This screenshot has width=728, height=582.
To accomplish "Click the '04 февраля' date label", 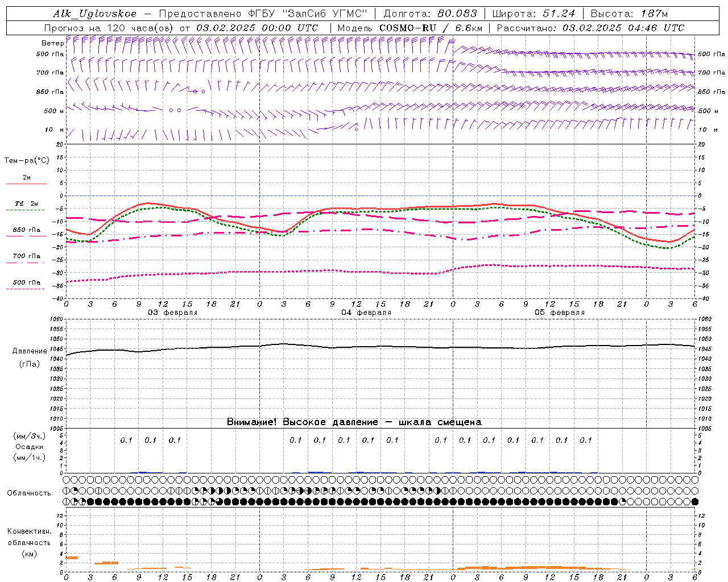I will pyautogui.click(x=366, y=313).
